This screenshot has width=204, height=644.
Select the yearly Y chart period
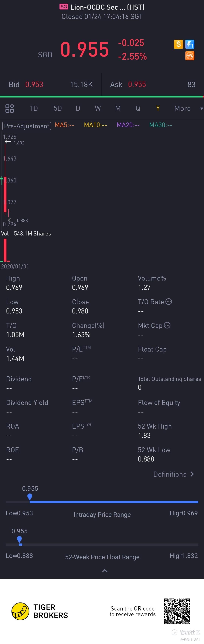(x=158, y=108)
